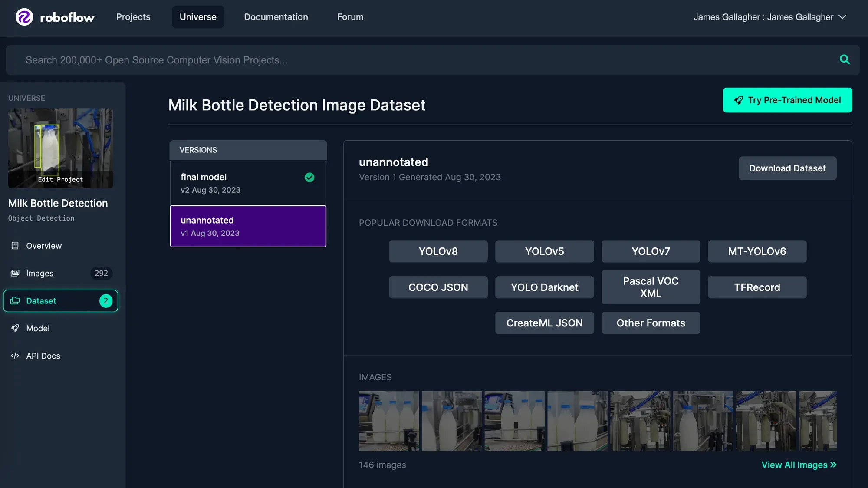Choose the YOLOv8 download format

click(438, 251)
